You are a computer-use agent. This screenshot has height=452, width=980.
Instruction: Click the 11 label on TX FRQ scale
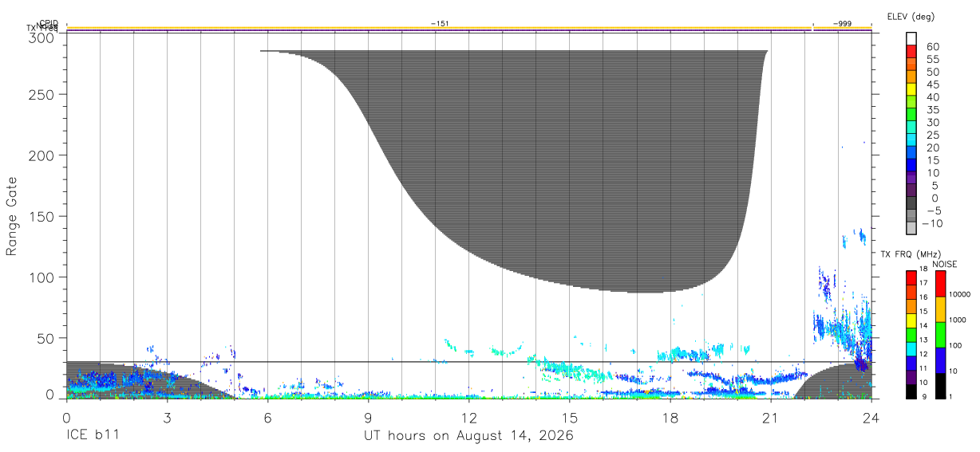coord(924,368)
